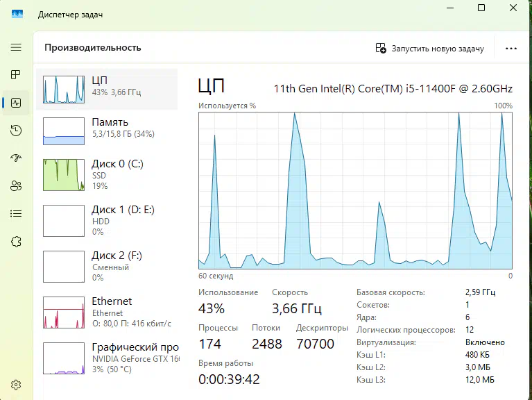Select Диск 0 (C:) SSD item
This screenshot has height=400, width=532.
pos(107,175)
